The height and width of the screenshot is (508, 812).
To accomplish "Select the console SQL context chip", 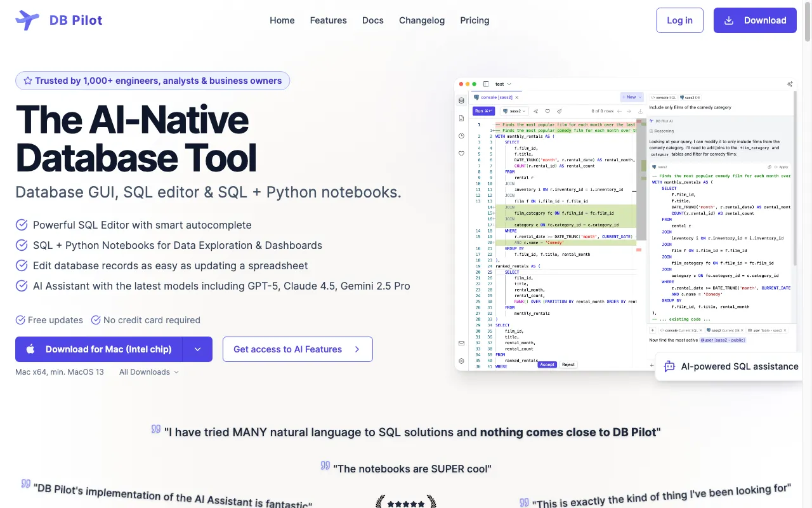I will 664,97.
